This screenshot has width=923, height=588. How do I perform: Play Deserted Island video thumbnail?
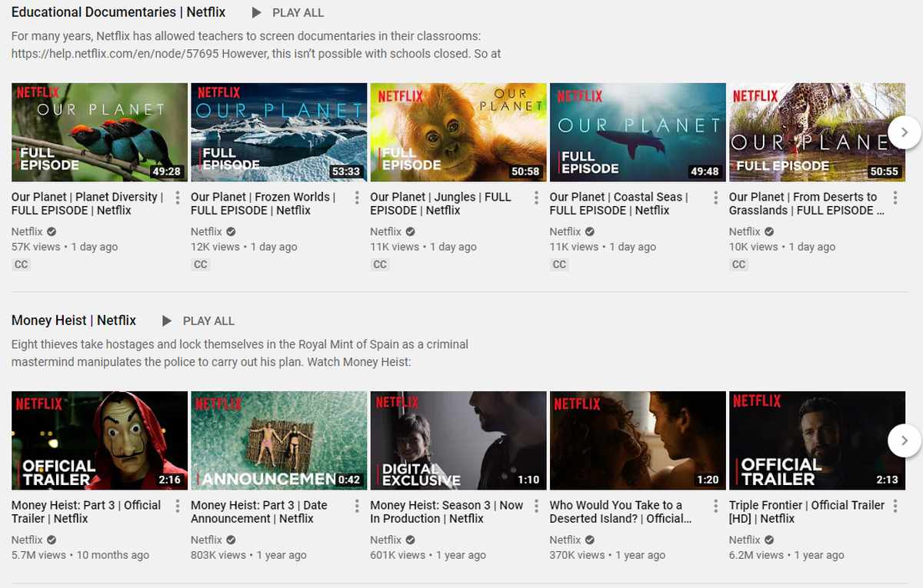click(x=638, y=440)
